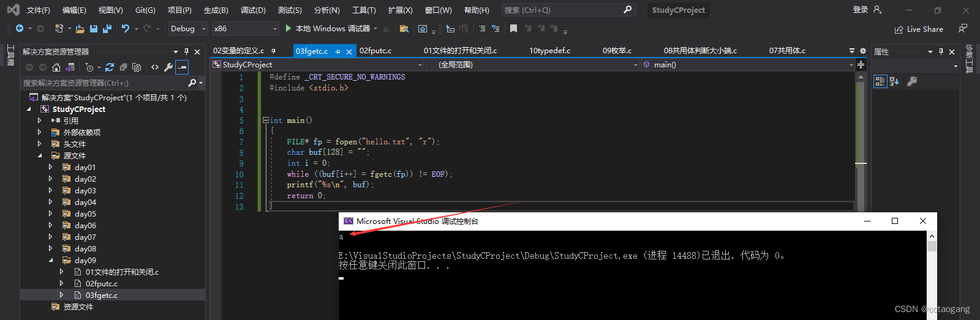
Task: Click the Home icon in Solution Explorer
Action: (x=56, y=67)
